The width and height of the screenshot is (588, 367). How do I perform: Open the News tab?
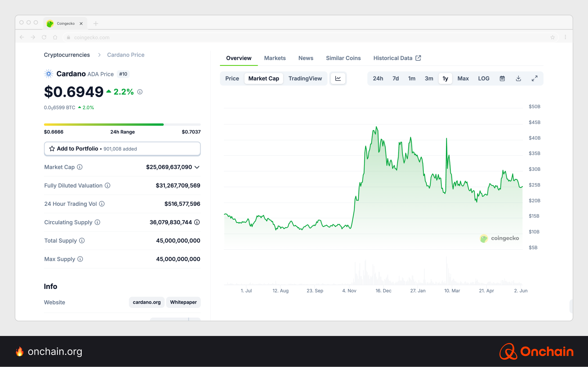(x=306, y=58)
